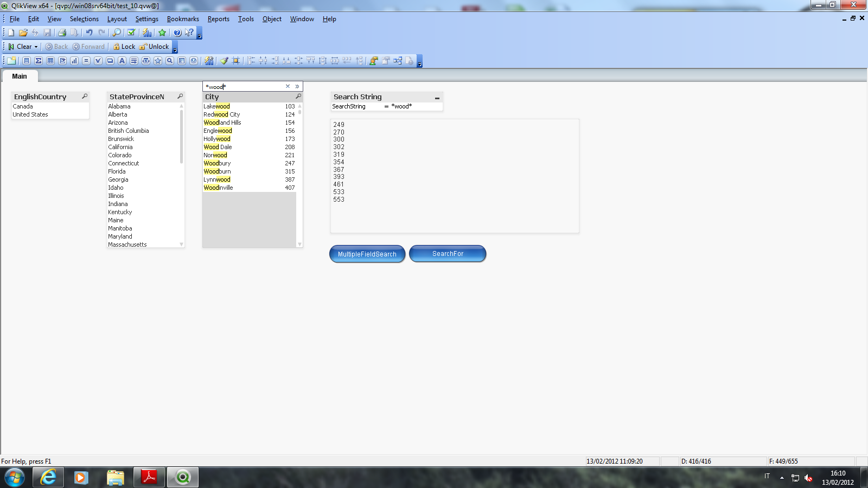Toggle the Design Grid icon

coord(236,61)
